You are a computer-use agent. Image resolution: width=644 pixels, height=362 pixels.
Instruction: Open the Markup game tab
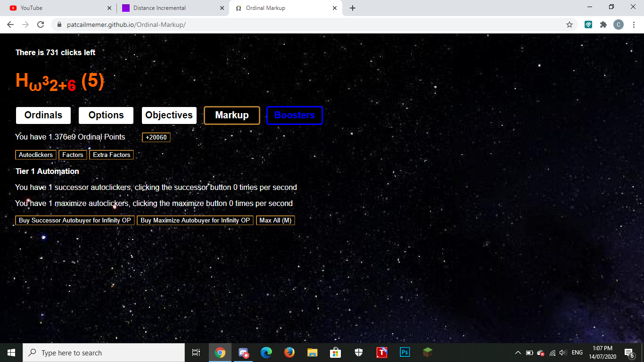click(x=232, y=115)
